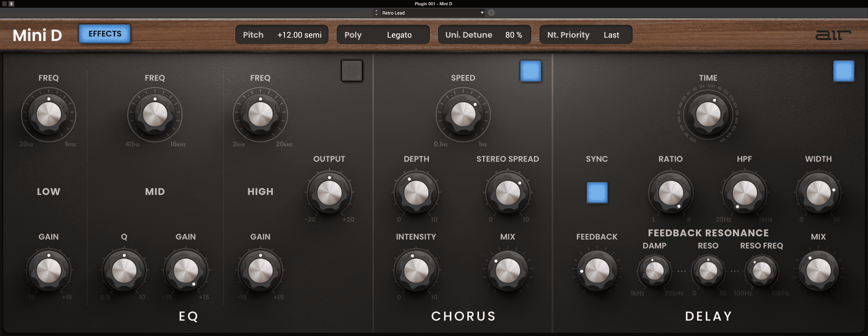Click the Chorus SPEED knob
Viewport: 868px width, 336px height.
[463, 114]
